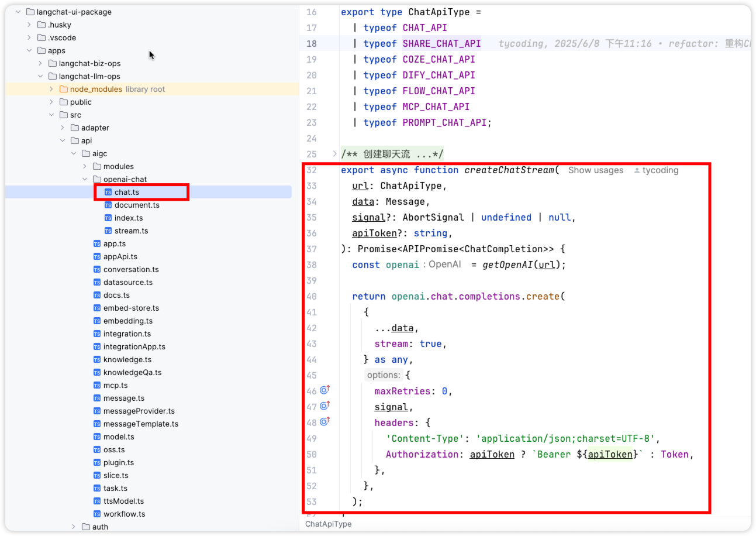
Task: Select the chat.ts file
Action: [126, 192]
